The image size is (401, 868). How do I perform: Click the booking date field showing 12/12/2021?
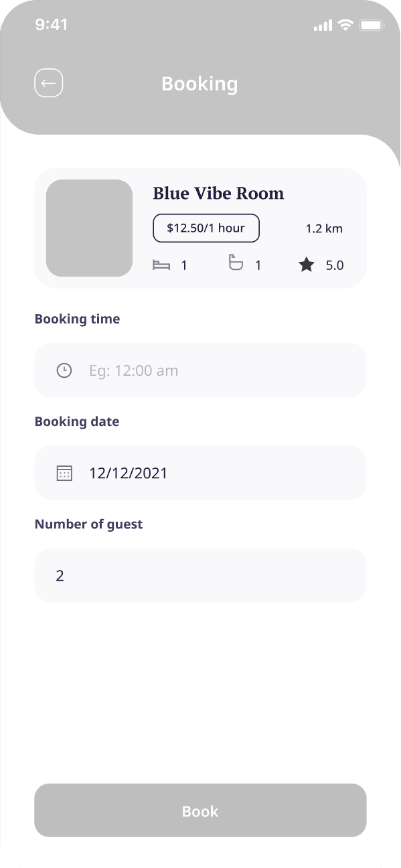tap(200, 472)
